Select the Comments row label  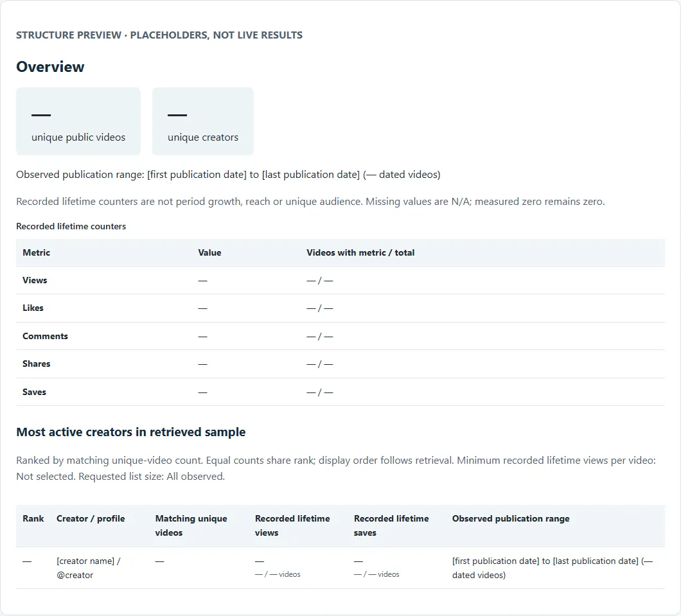coord(45,337)
